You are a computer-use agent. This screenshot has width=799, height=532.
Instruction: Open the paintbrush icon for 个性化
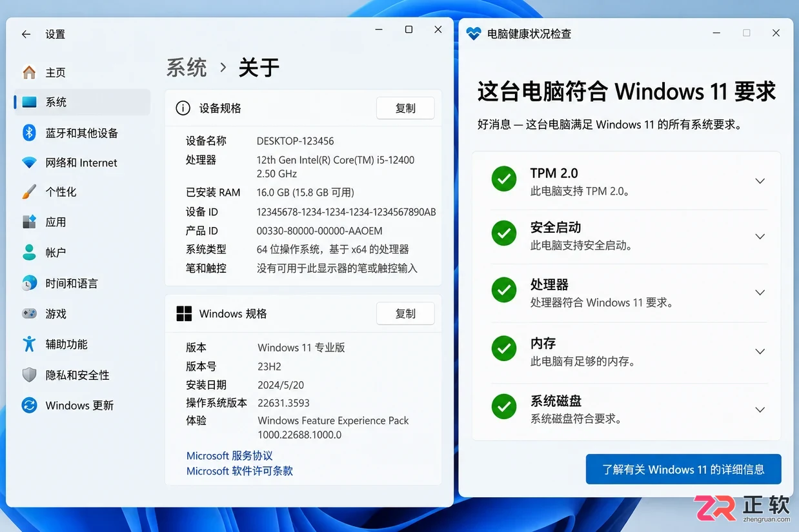tap(29, 192)
